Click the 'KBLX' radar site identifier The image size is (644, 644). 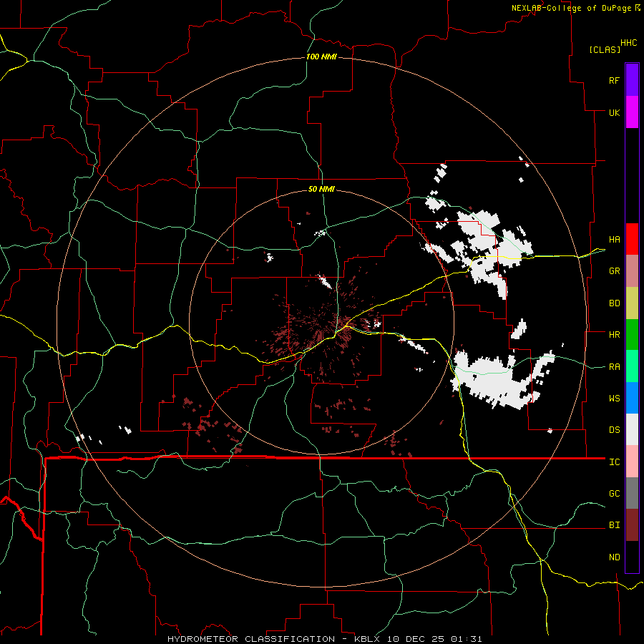[368, 639]
